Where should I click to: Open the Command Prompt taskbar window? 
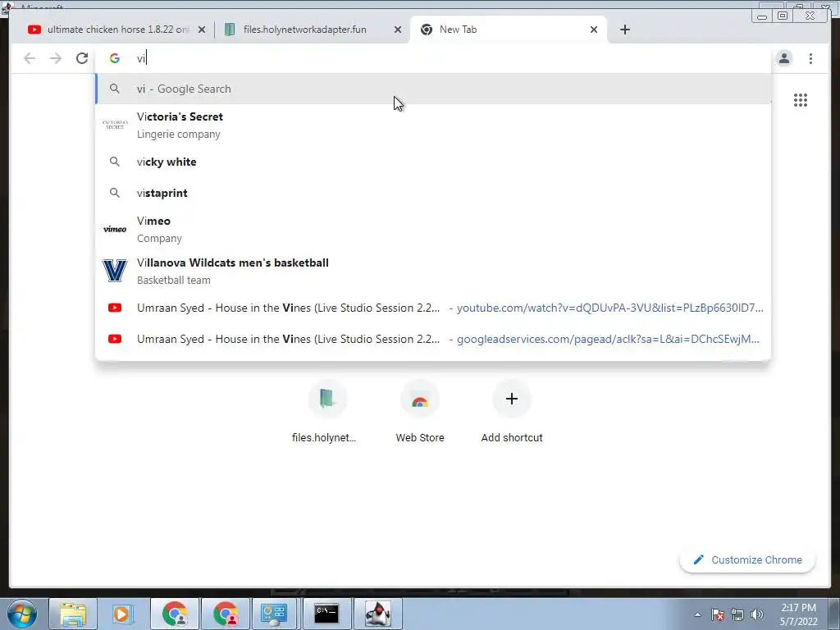[326, 614]
